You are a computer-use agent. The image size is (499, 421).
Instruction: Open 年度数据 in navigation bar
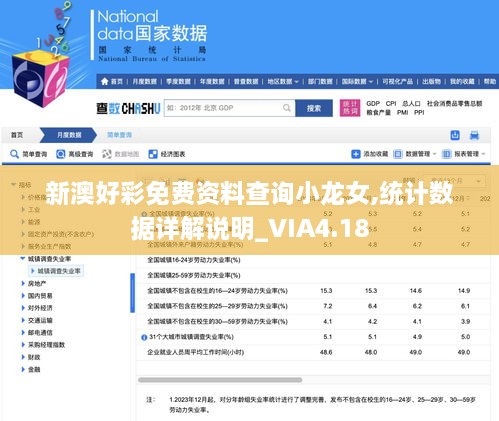pyautogui.click(x=212, y=81)
